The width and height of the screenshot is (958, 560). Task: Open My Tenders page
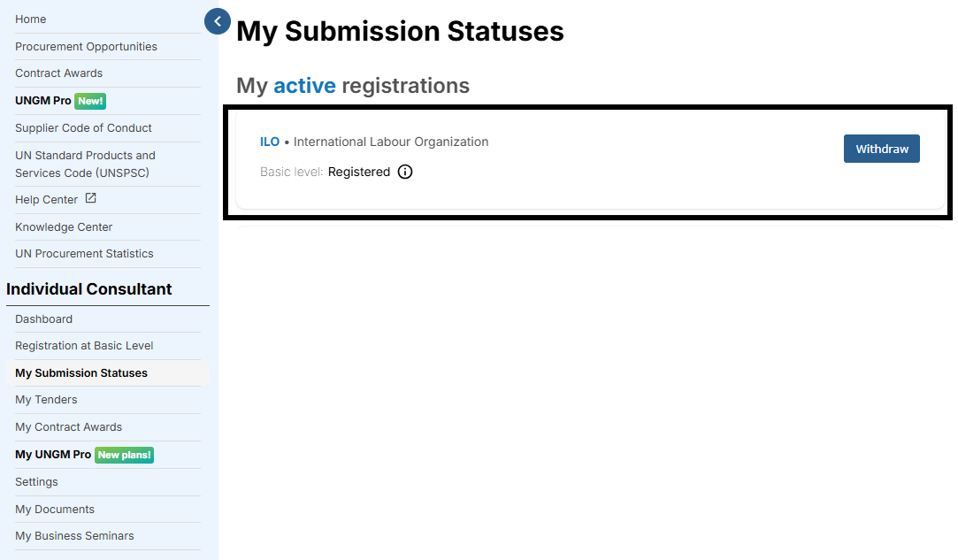click(x=46, y=400)
